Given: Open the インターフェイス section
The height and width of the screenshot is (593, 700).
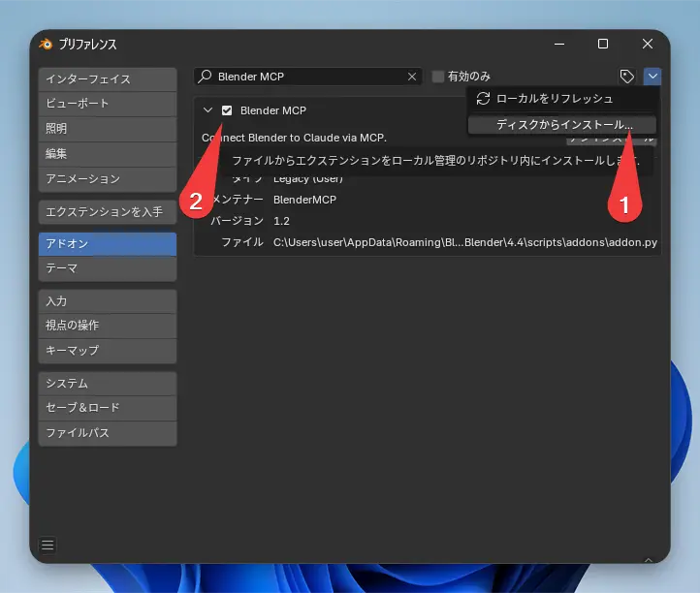Looking at the screenshot, I should tap(108, 79).
